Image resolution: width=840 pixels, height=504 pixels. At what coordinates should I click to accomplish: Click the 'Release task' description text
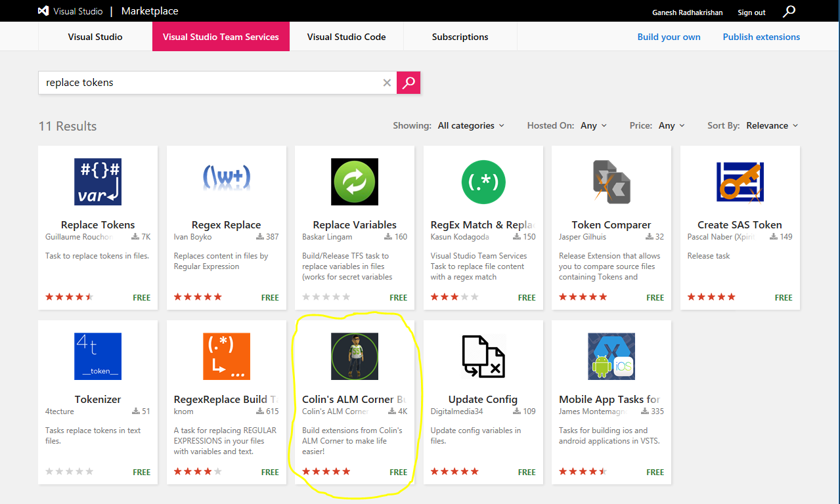click(x=709, y=256)
